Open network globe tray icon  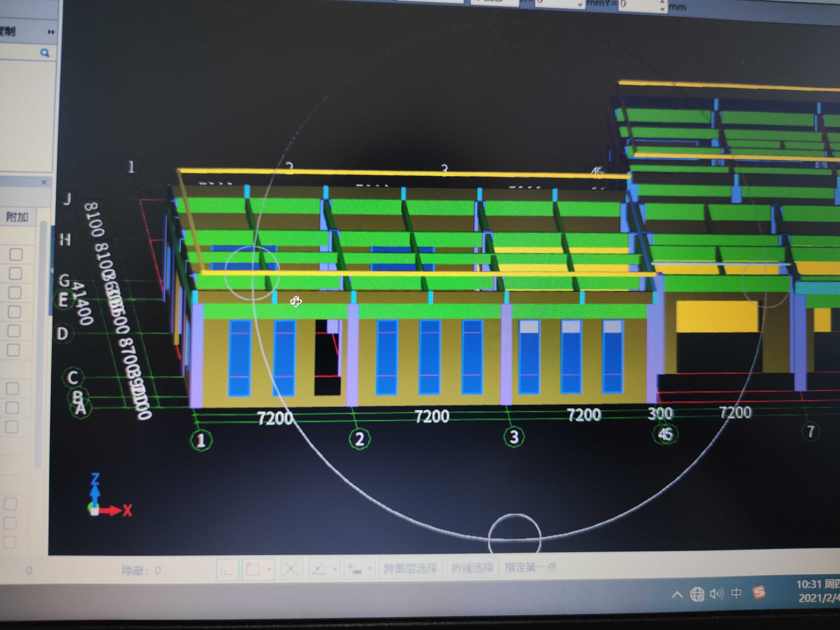click(x=697, y=594)
